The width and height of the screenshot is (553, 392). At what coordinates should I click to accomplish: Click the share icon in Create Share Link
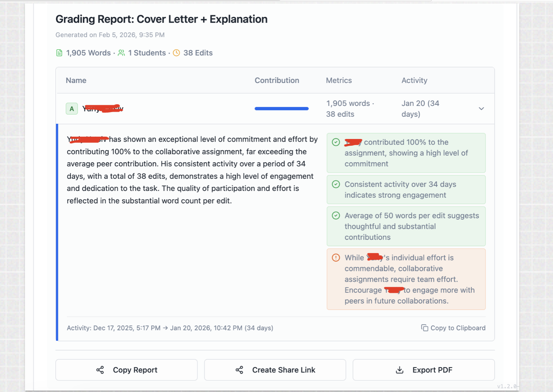point(239,370)
